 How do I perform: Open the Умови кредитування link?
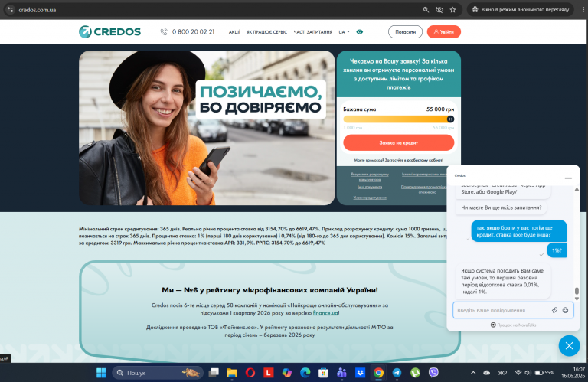(x=370, y=198)
